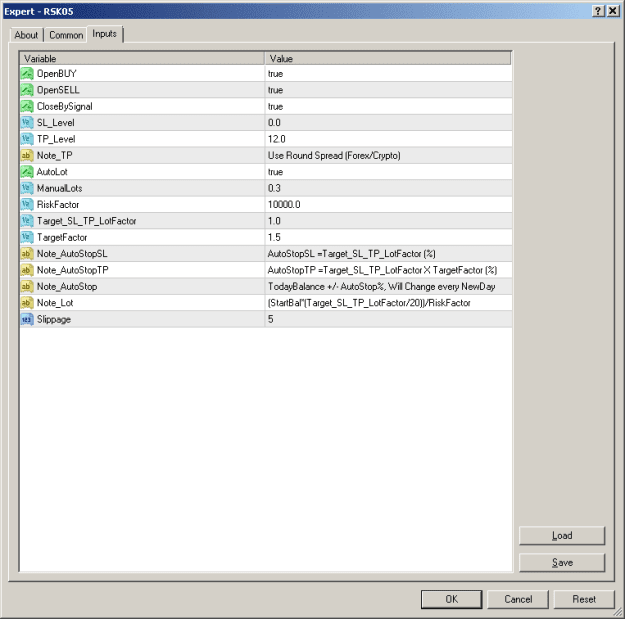This screenshot has width=625, height=619.
Task: Select the value Use Round Spread (Forex/Crypto)
Action: point(334,155)
